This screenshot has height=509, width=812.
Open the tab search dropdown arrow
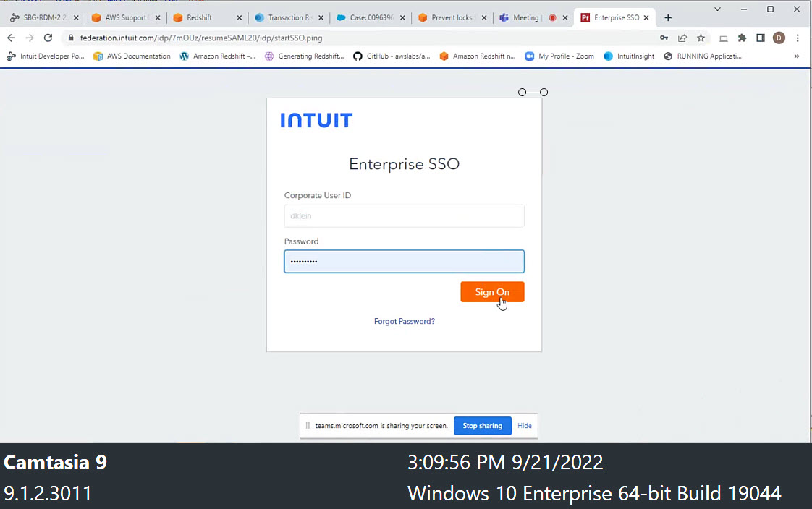pos(717,9)
